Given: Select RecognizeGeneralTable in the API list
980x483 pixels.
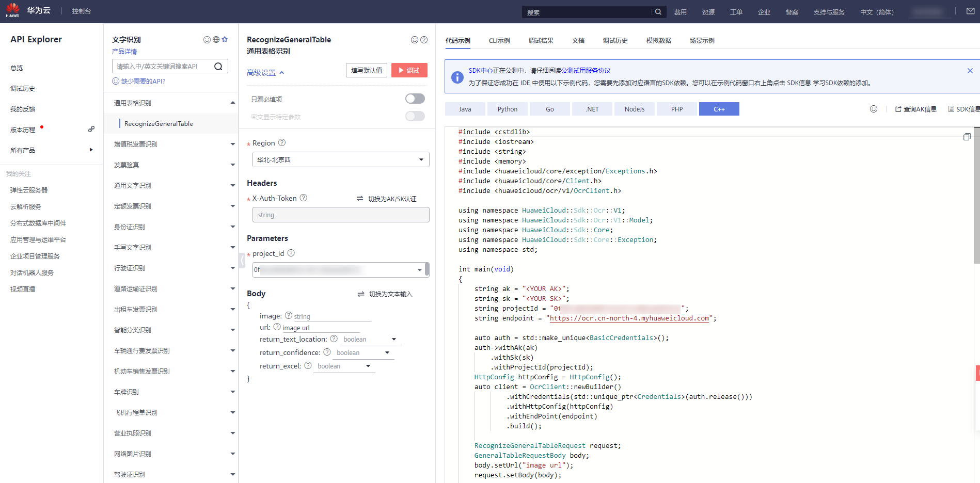Looking at the screenshot, I should click(159, 123).
